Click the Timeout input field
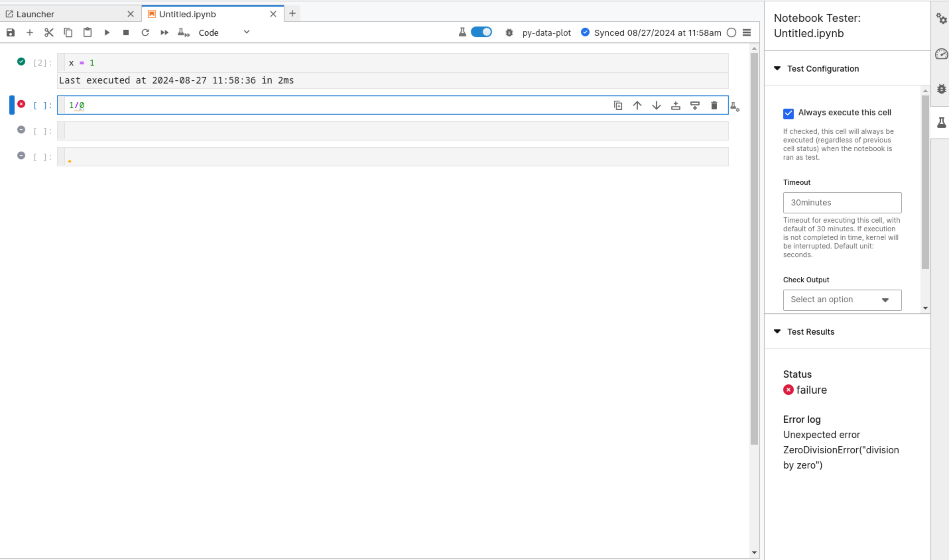 click(x=842, y=203)
